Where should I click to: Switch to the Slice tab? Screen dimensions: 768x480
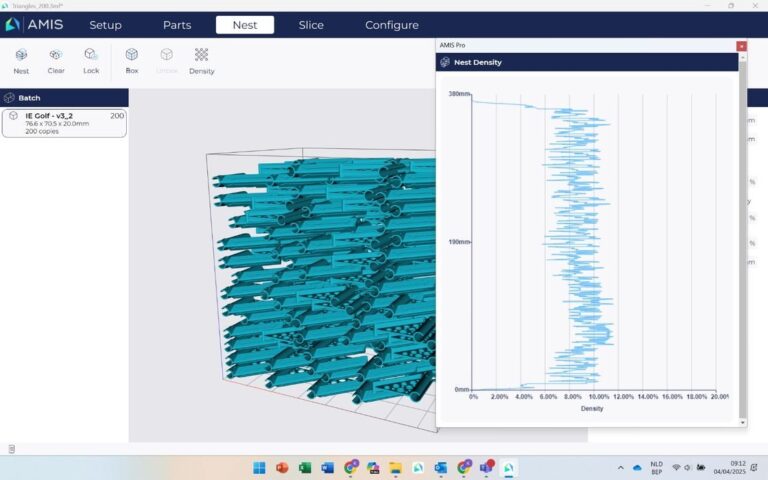tap(311, 25)
